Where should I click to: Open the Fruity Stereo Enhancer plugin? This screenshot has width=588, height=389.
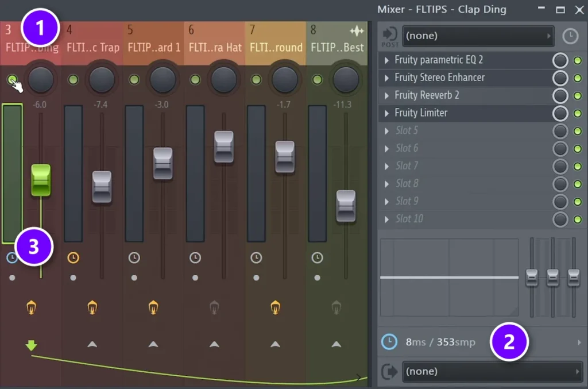pos(439,78)
